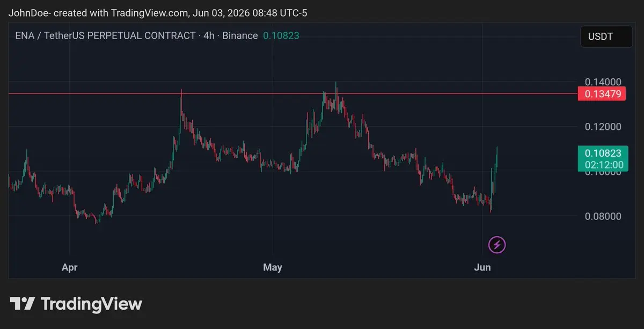Click the Jun label on time axis
Image resolution: width=644 pixels, height=329 pixels.
[x=483, y=267]
